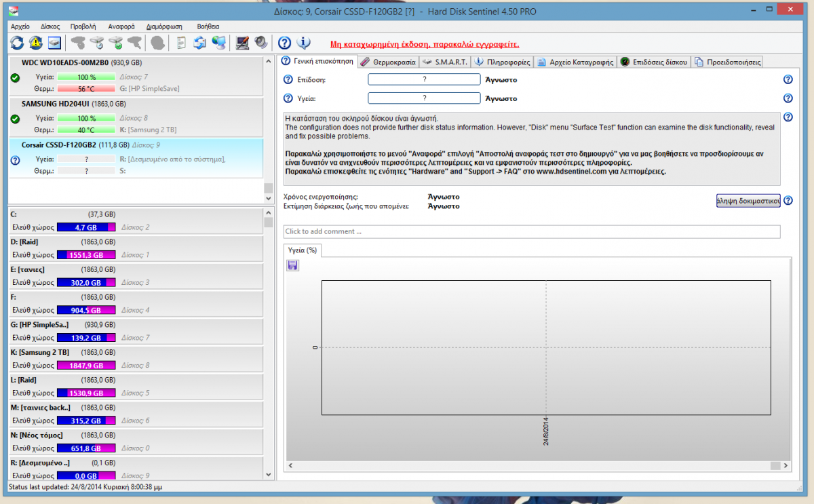Open the Δίσκος menu
This screenshot has width=814, height=504.
(51, 26)
